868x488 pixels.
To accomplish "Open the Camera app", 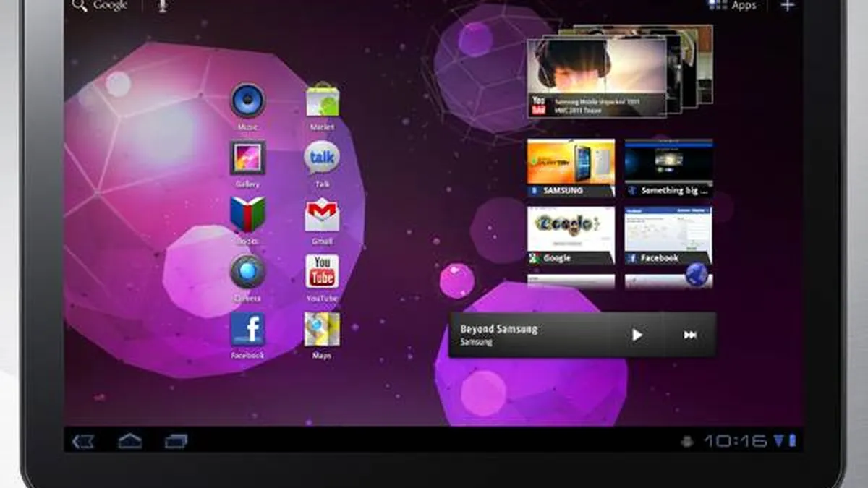I will (247, 272).
